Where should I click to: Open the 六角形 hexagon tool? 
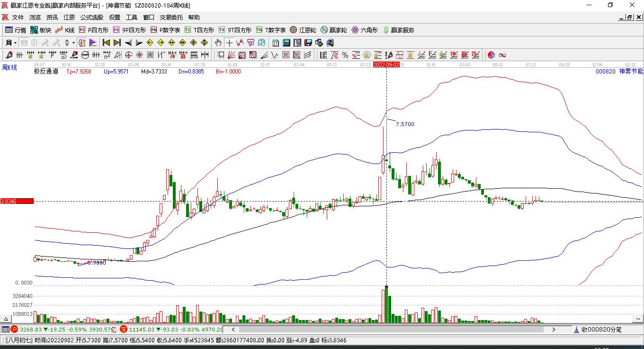(x=365, y=30)
